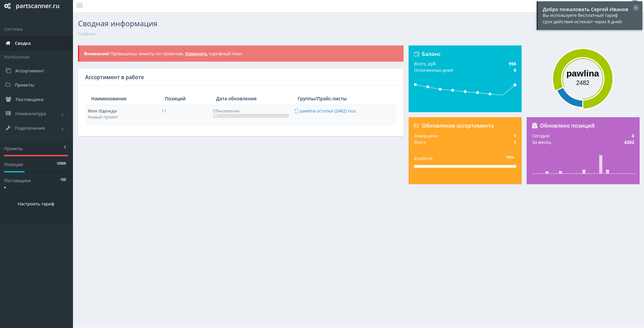Click the Ассортимент copy icon in sidebar
Screen dimensions: 644x328
click(x=8, y=71)
